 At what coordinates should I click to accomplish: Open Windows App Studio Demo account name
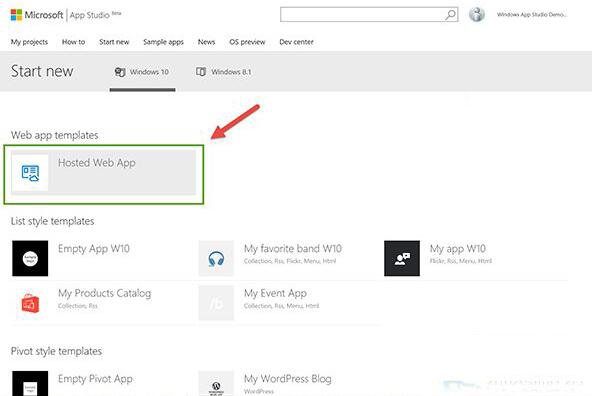[x=532, y=15]
